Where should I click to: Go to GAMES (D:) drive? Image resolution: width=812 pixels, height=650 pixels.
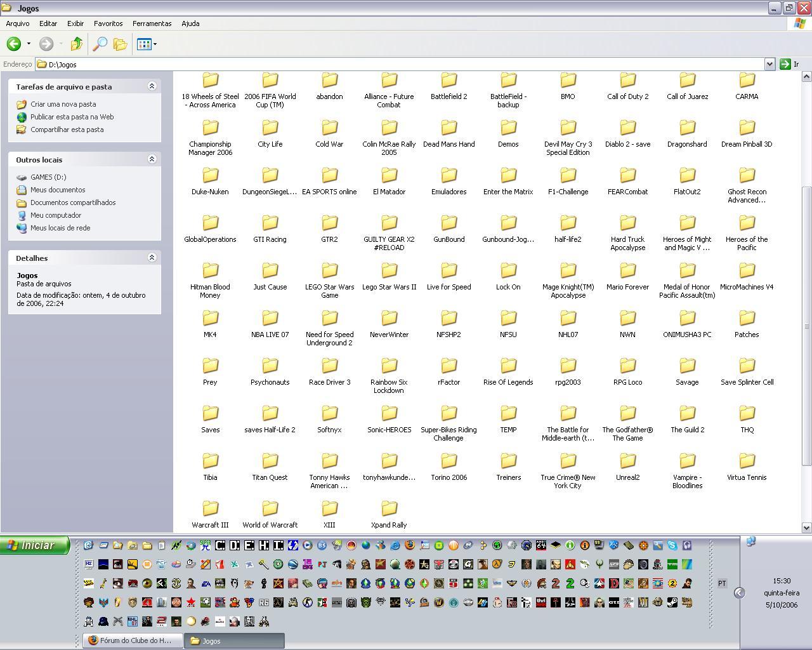[x=48, y=177]
